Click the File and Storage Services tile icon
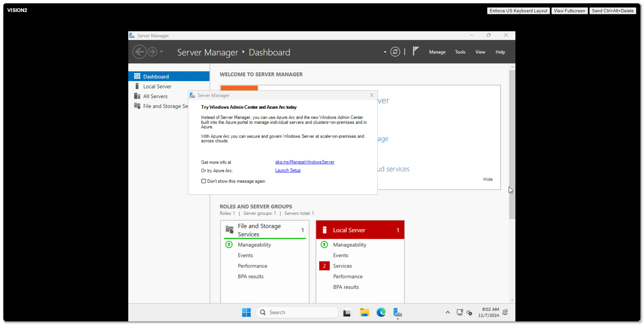The height and width of the screenshot is (325, 644). pos(230,230)
